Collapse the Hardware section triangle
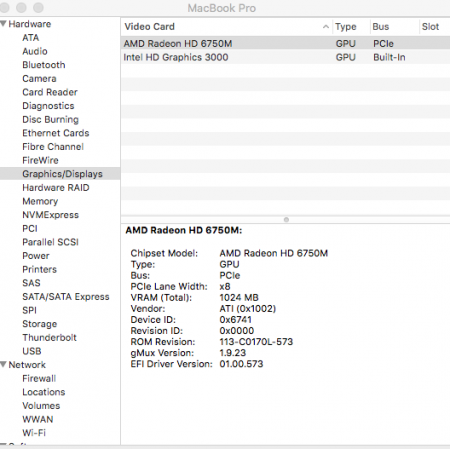450x449 pixels. coord(3,24)
